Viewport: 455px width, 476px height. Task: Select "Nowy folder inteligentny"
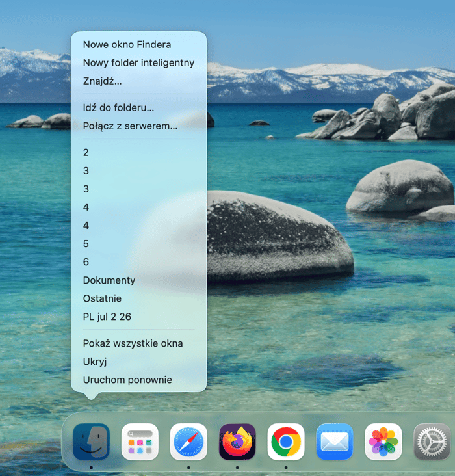click(x=138, y=63)
